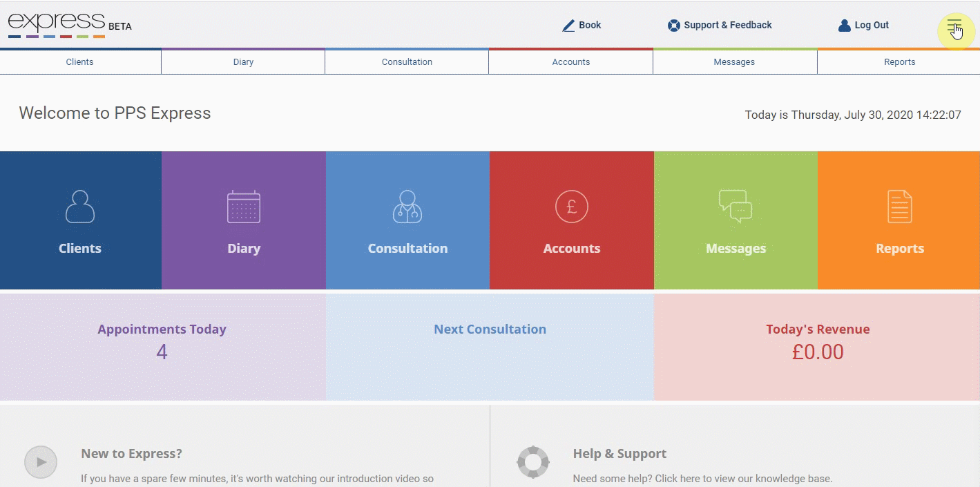
Task: Click the introduction video description text
Action: pos(257,479)
